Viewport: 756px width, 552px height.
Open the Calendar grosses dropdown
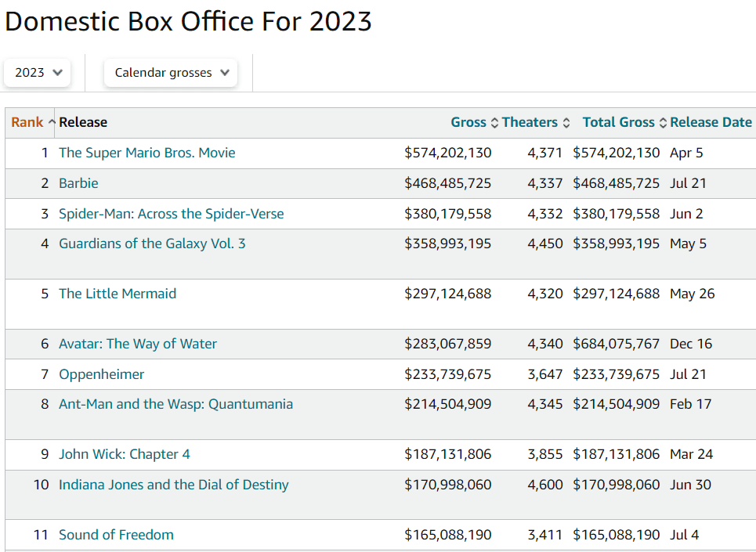(x=171, y=73)
